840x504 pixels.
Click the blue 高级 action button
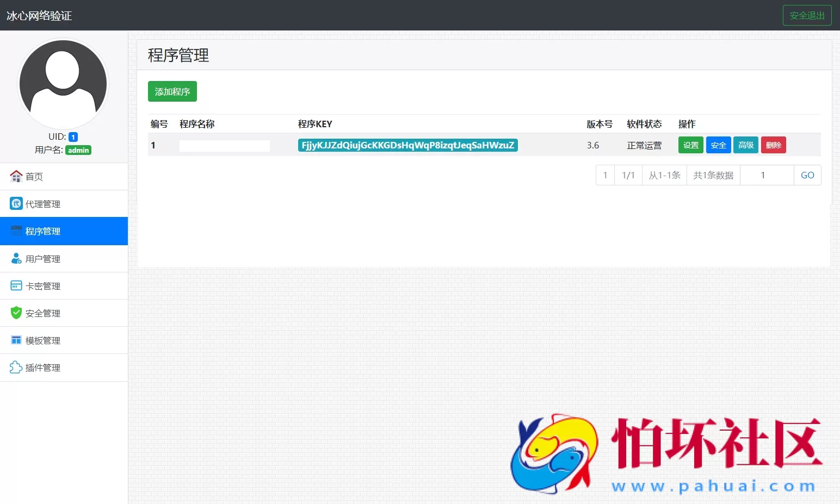(x=745, y=145)
